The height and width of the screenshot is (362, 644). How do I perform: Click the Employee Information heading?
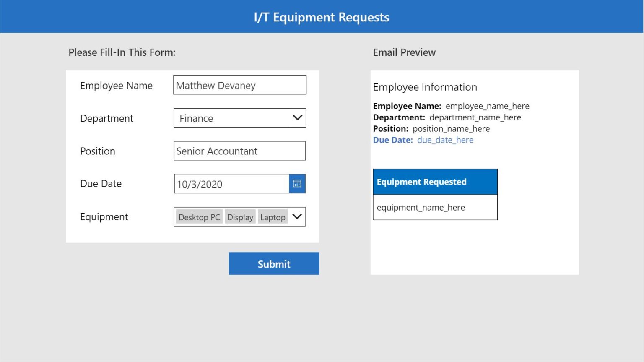point(425,87)
